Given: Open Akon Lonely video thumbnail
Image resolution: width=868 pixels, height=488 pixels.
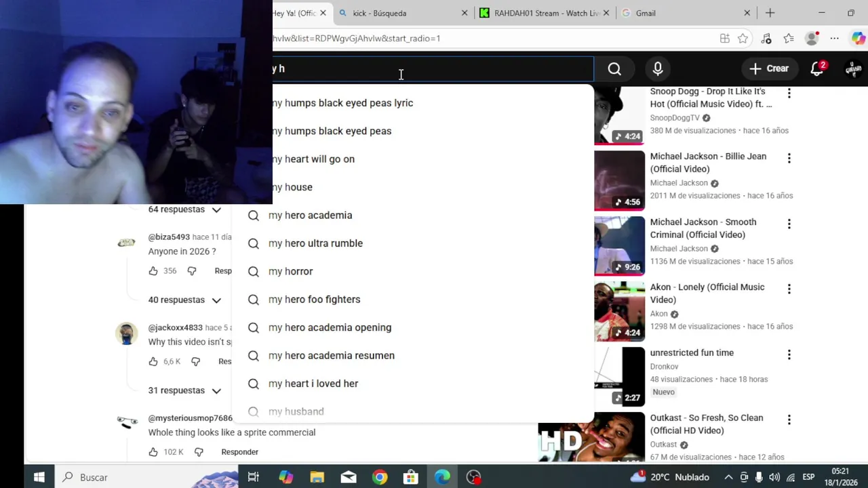Looking at the screenshot, I should pyautogui.click(x=620, y=311).
